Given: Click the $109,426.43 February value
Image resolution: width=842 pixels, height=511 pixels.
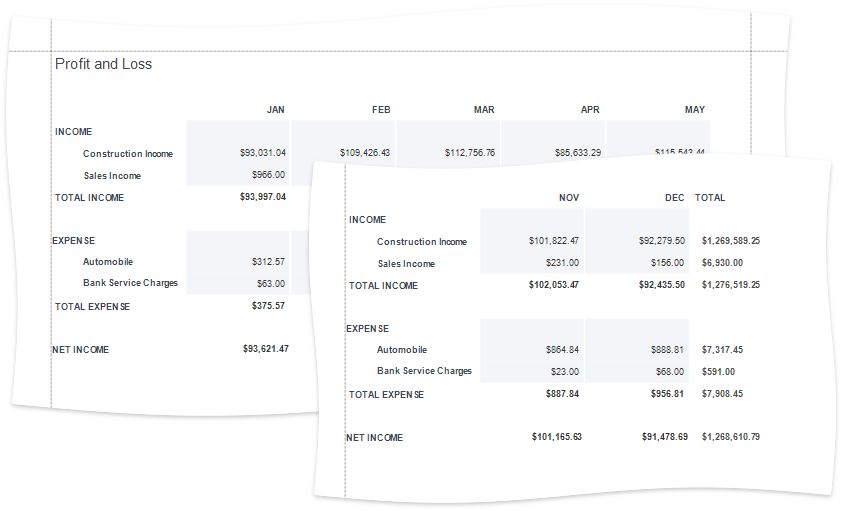Looking at the screenshot, I should (x=365, y=153).
